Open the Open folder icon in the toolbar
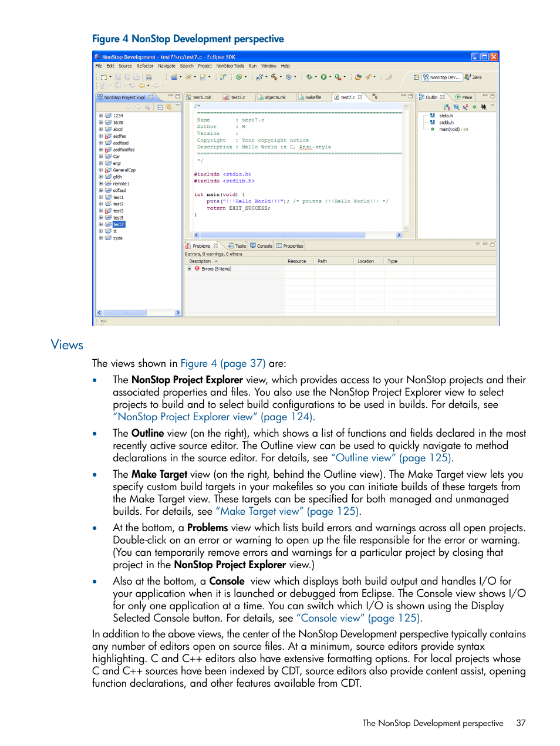This screenshot has width=560, height=746. [x=358, y=77]
